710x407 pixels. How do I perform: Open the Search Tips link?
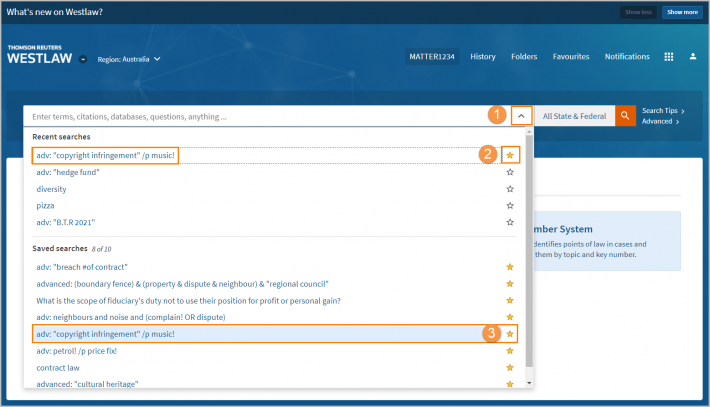[663, 110]
